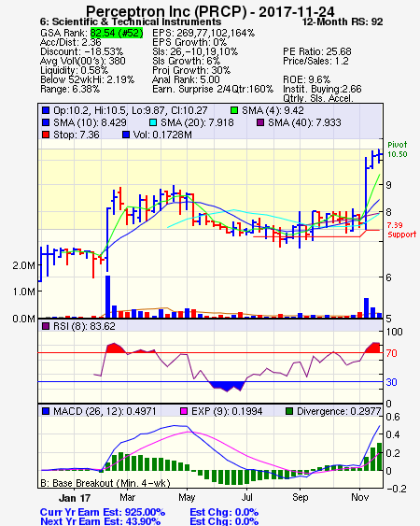Click the November volume spike bar
This screenshot has height=526, width=420.
click(x=367, y=308)
